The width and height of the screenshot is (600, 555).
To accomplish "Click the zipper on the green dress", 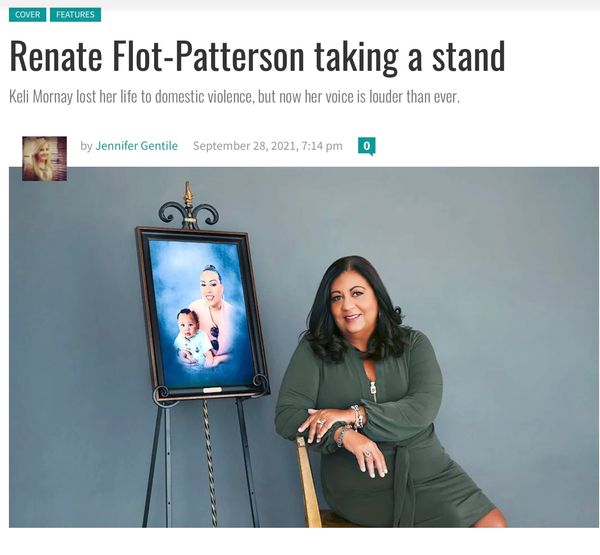I will (x=373, y=388).
